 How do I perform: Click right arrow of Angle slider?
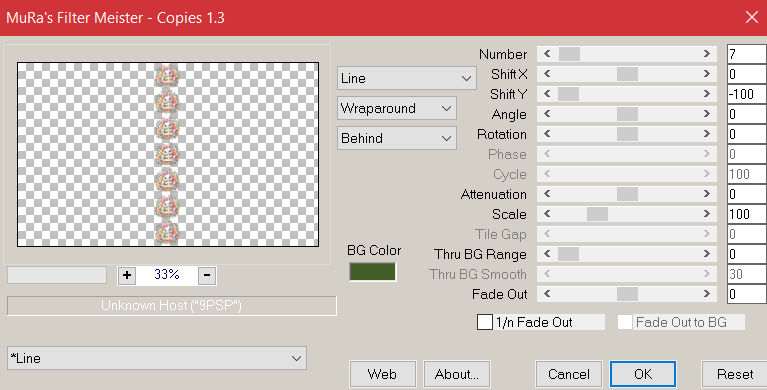pos(707,114)
